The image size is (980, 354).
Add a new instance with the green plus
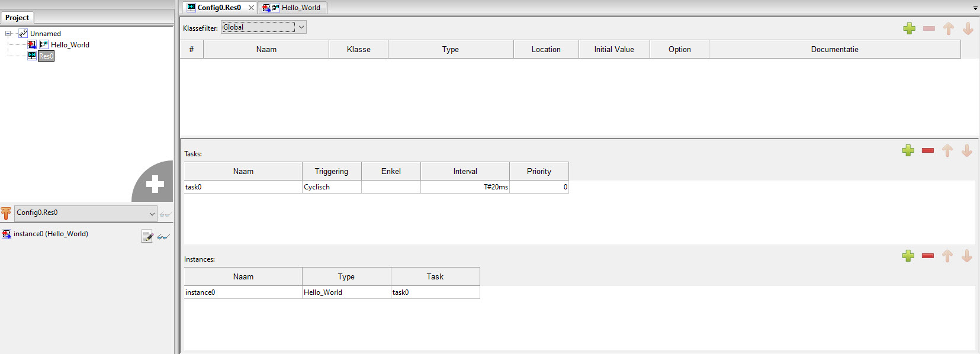pyautogui.click(x=908, y=256)
